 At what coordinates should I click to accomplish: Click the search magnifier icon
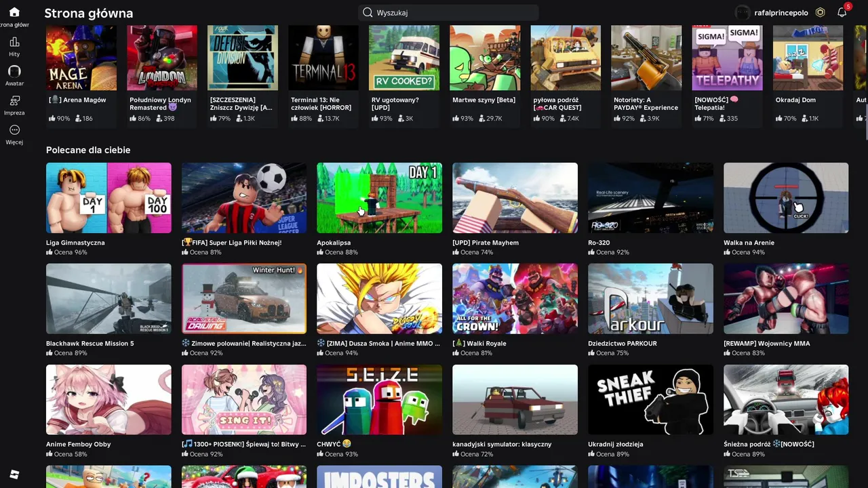point(368,12)
